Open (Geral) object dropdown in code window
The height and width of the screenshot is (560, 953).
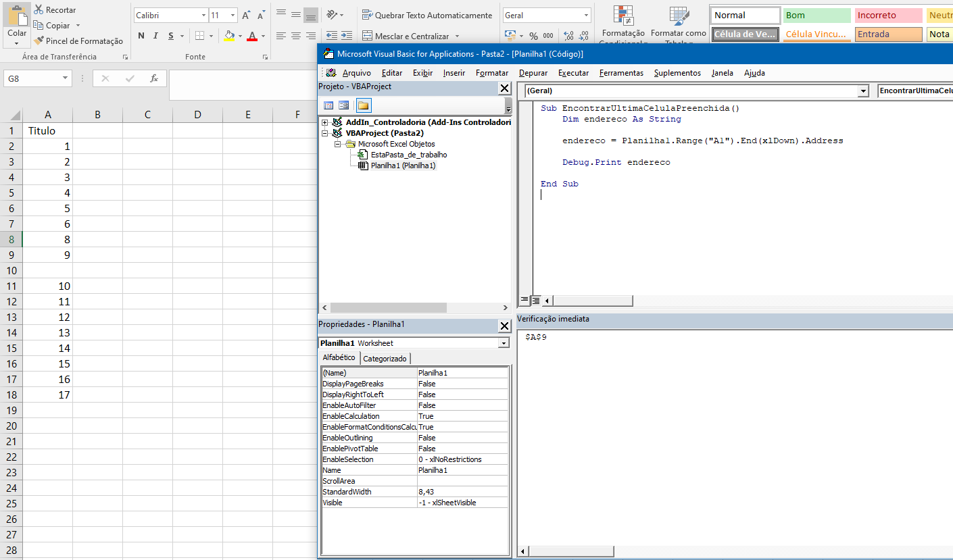pyautogui.click(x=863, y=91)
